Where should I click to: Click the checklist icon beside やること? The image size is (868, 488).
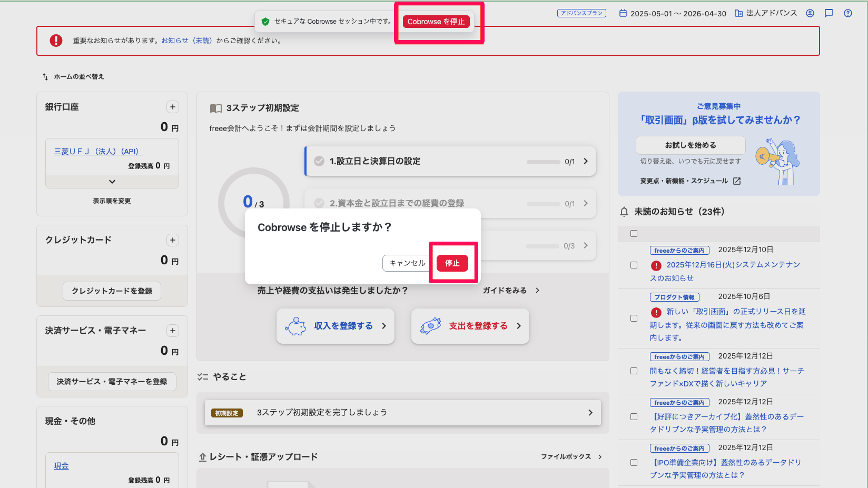(x=203, y=377)
